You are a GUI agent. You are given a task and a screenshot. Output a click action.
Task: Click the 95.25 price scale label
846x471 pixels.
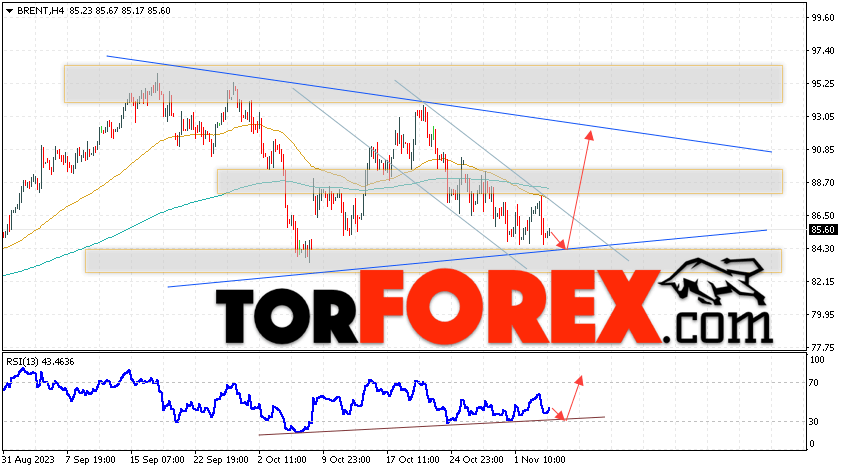point(823,84)
